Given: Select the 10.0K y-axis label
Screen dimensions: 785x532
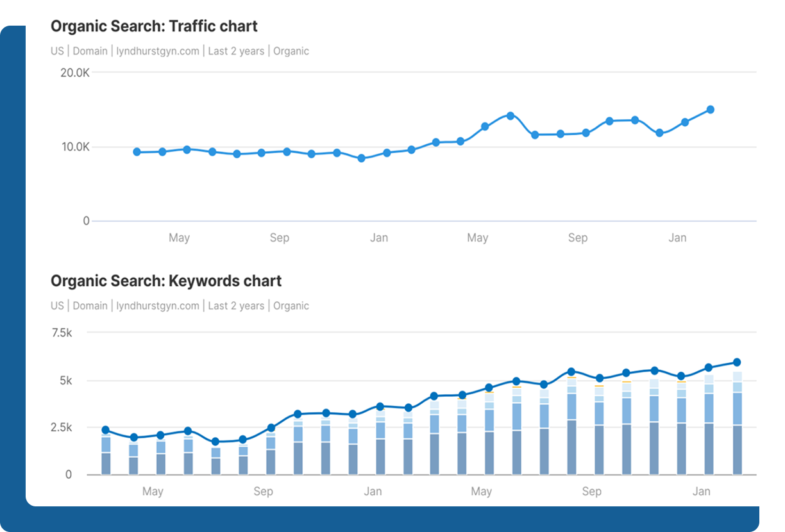Looking at the screenshot, I should [75, 147].
